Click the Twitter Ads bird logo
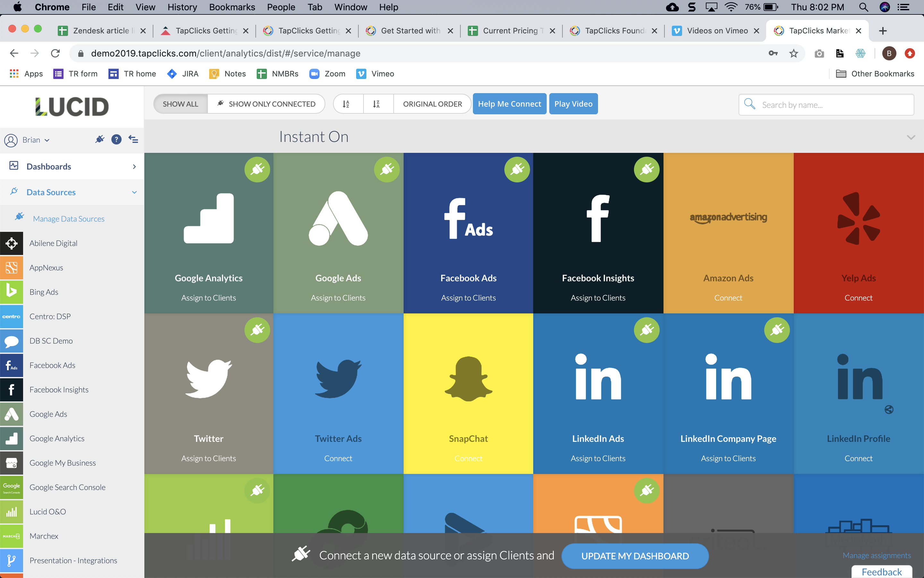This screenshot has width=924, height=578. (x=338, y=379)
